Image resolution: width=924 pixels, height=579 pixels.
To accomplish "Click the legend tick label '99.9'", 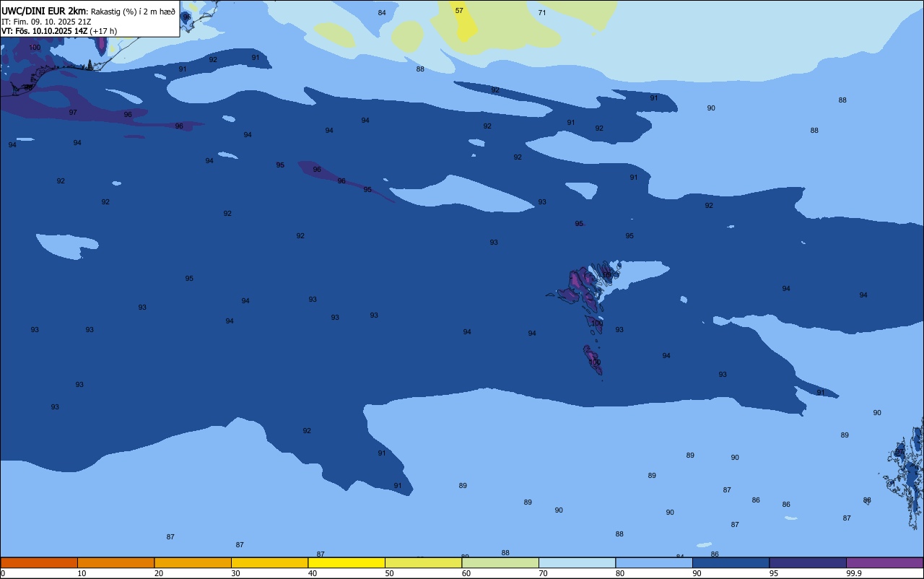I will pyautogui.click(x=854, y=573).
